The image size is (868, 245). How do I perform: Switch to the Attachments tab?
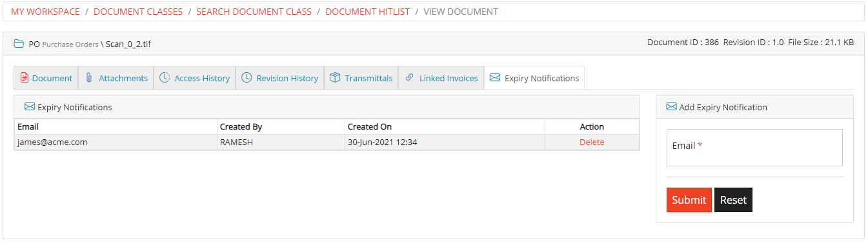click(116, 78)
